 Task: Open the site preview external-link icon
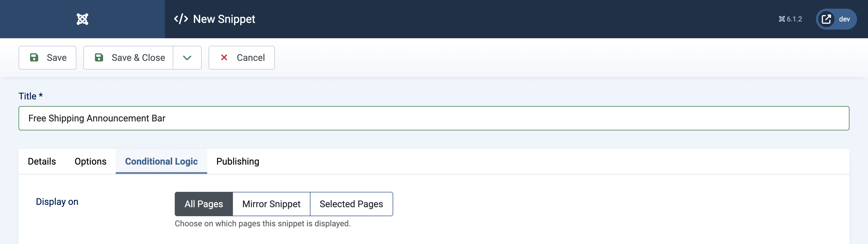[826, 19]
